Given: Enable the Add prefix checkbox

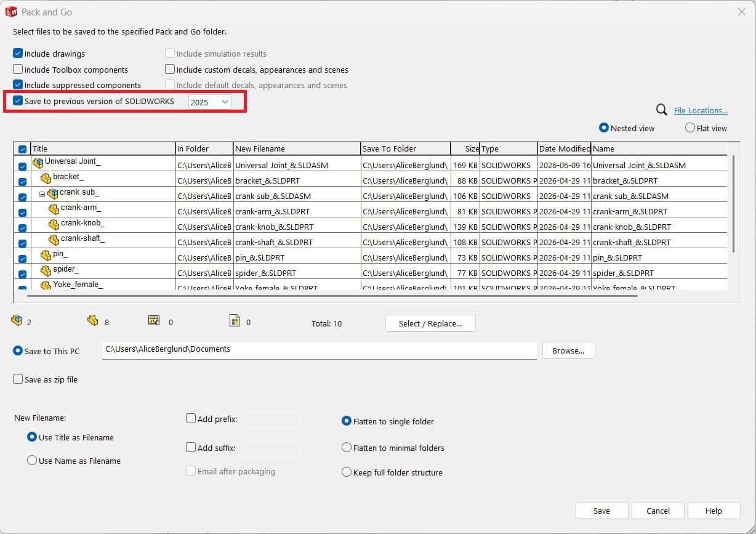Looking at the screenshot, I should click(x=191, y=419).
